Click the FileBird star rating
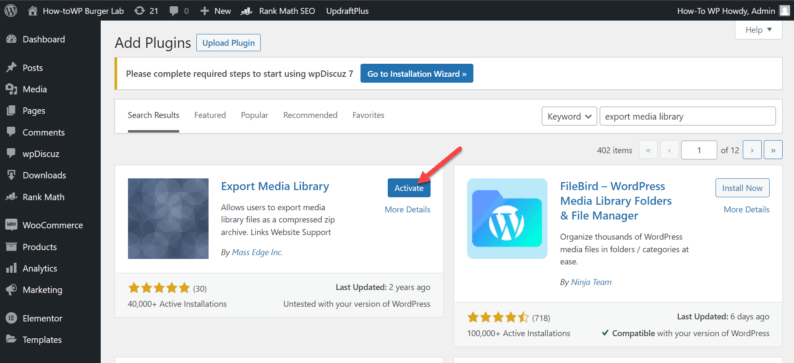Viewport: 794px width, 363px height. coord(498,318)
